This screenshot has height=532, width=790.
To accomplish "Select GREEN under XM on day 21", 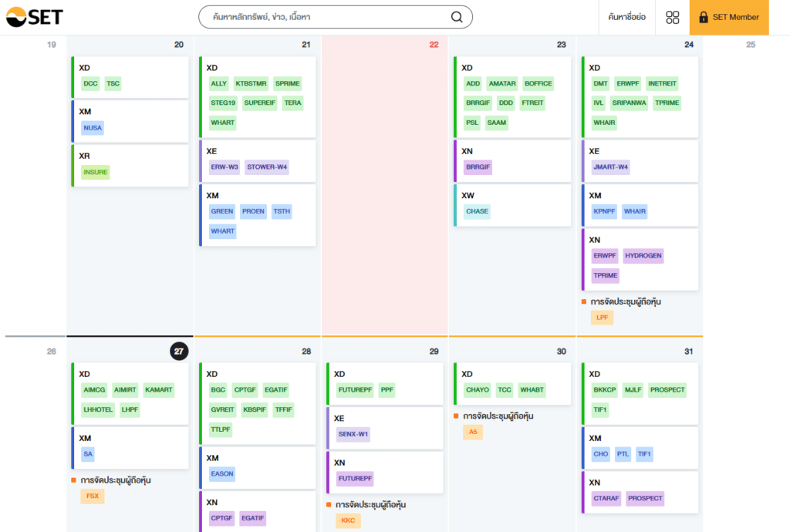I will 221,211.
